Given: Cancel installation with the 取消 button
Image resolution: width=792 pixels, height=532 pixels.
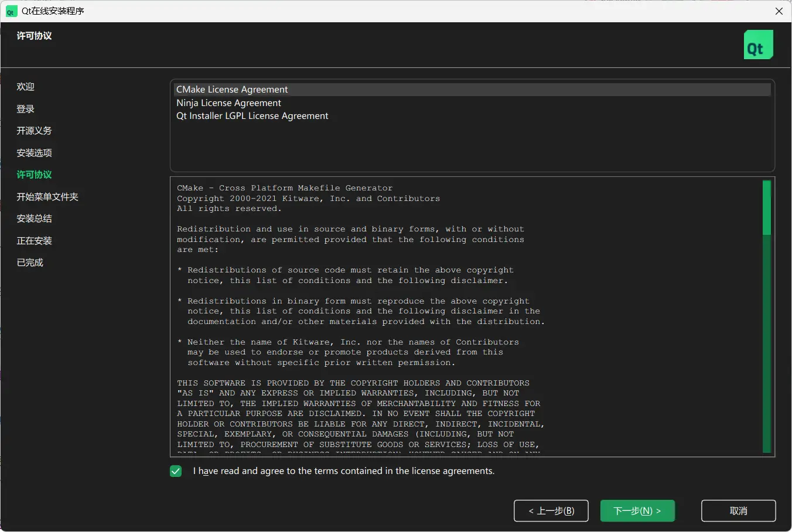Looking at the screenshot, I should [739, 511].
